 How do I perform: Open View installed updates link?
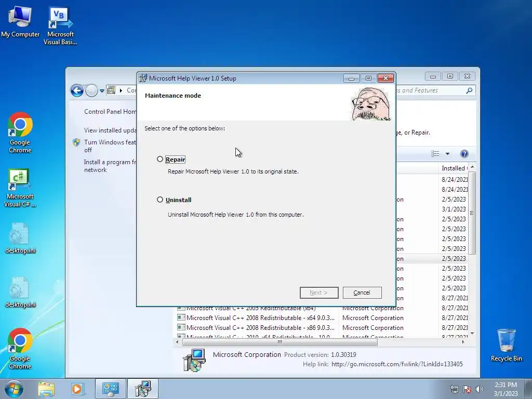[110, 130]
